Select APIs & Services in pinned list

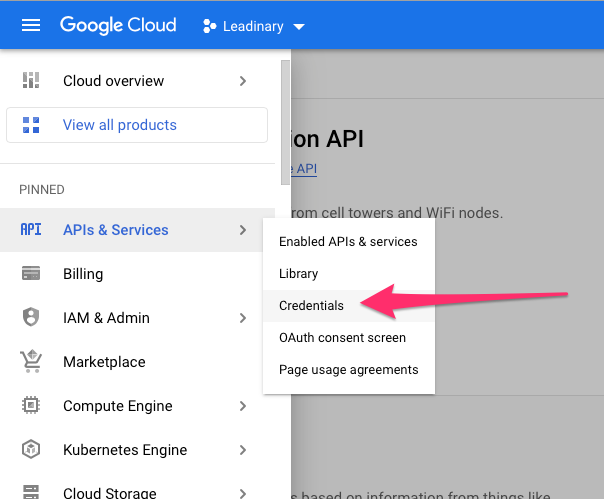138,230
